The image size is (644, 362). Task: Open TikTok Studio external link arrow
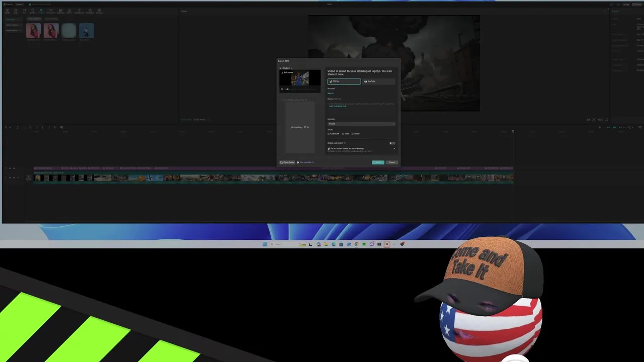[394, 149]
